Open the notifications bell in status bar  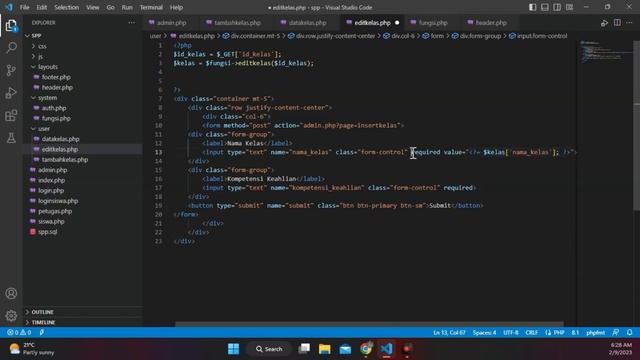pyautogui.click(x=629, y=333)
